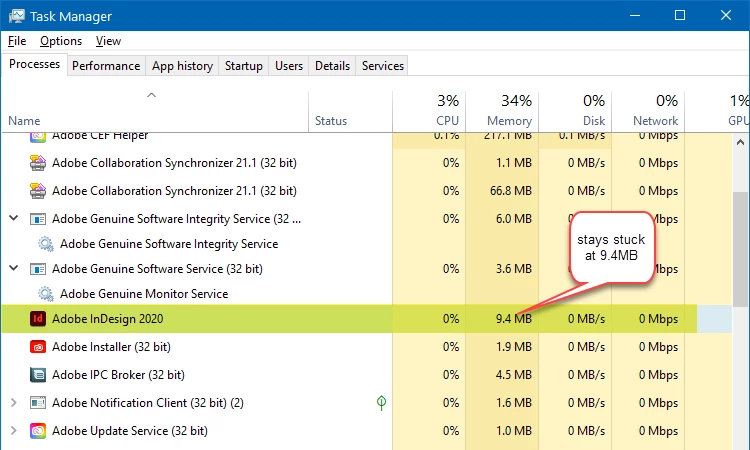Minimize the Task Manager window
This screenshot has height=450, width=750.
pyautogui.click(x=635, y=15)
